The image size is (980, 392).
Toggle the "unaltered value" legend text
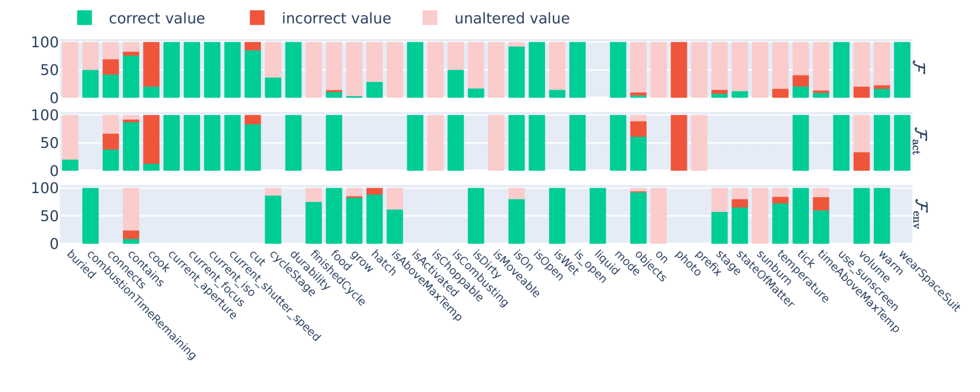512,19
